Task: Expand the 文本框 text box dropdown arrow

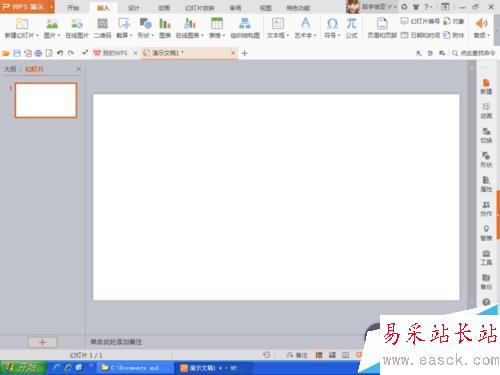Action: coord(288,35)
